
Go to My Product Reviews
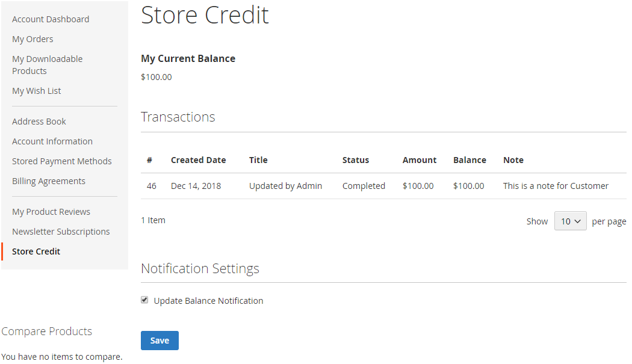tap(51, 212)
